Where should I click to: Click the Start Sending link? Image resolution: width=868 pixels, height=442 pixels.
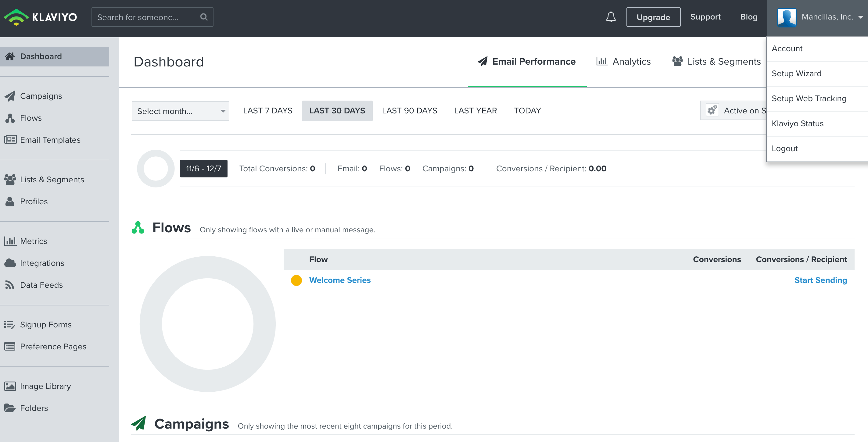(x=820, y=280)
